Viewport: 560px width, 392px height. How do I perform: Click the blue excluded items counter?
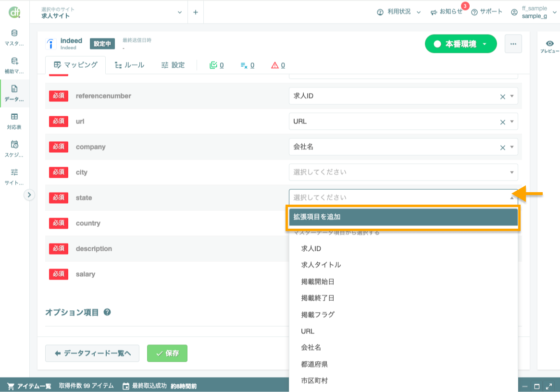pos(248,65)
